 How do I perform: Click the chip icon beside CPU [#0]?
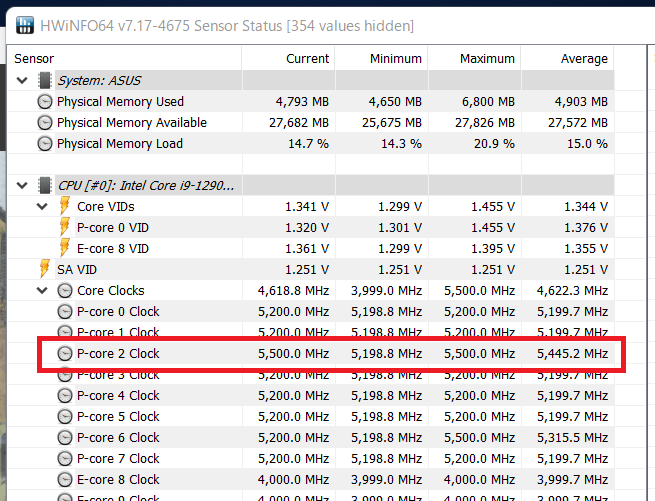coord(45,185)
